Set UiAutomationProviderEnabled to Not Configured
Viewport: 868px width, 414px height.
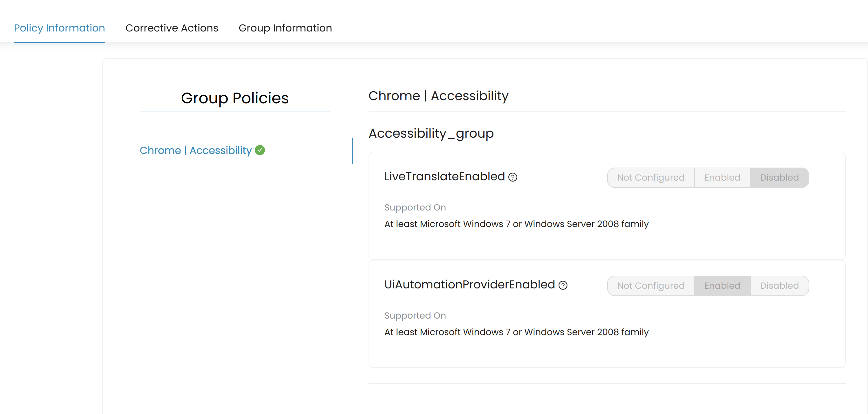tap(651, 286)
